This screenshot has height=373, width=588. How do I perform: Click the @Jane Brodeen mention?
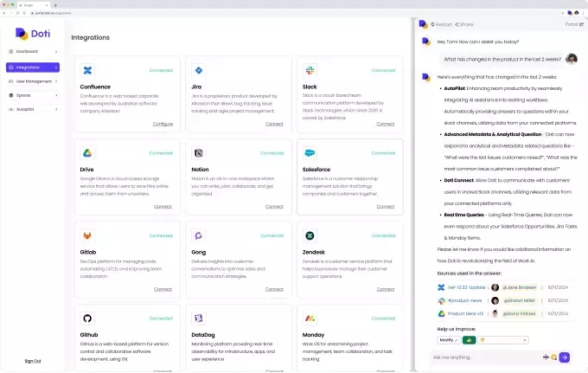point(520,287)
